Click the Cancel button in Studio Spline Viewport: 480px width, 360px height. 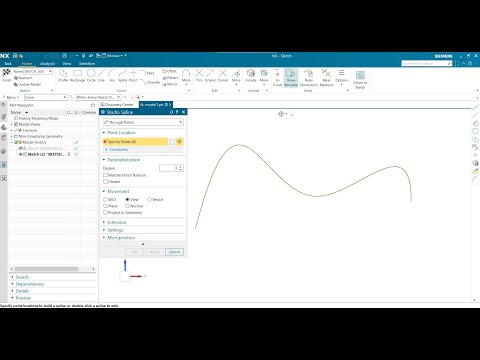click(x=174, y=252)
